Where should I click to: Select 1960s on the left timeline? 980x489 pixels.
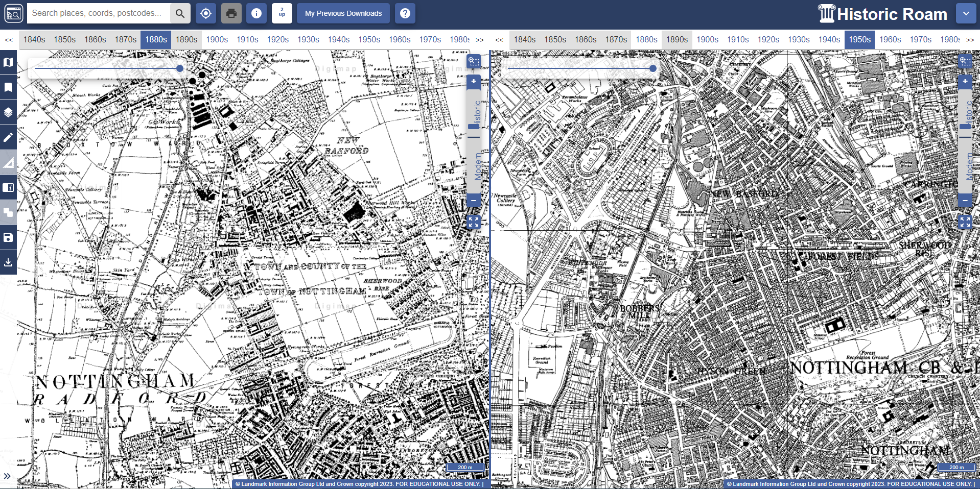tap(400, 39)
